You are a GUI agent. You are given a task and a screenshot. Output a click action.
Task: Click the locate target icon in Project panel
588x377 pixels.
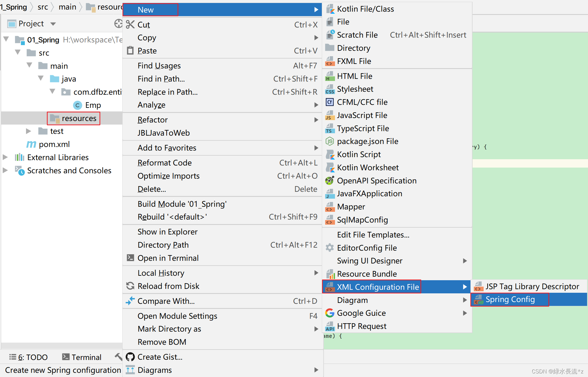[x=118, y=24]
